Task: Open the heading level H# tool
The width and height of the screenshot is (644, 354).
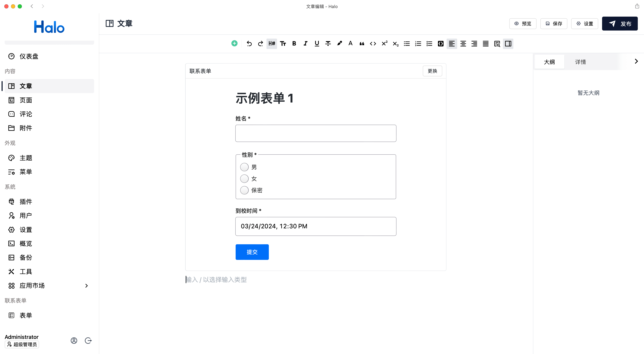Action: 272,43
